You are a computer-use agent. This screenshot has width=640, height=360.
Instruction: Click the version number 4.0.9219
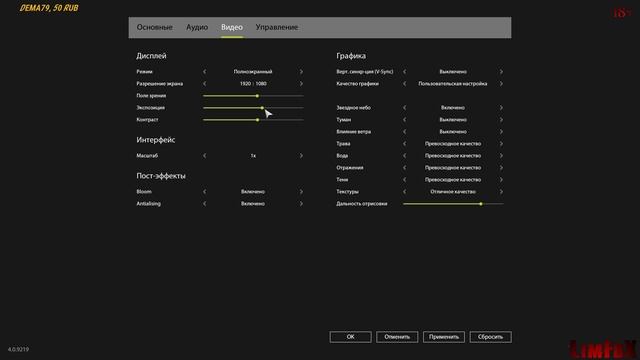(18, 350)
